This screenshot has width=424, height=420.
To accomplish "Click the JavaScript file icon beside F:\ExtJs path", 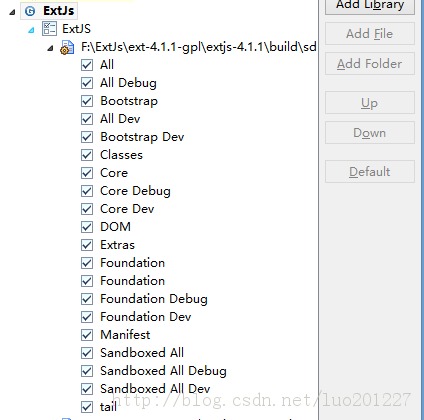I will 67,47.
